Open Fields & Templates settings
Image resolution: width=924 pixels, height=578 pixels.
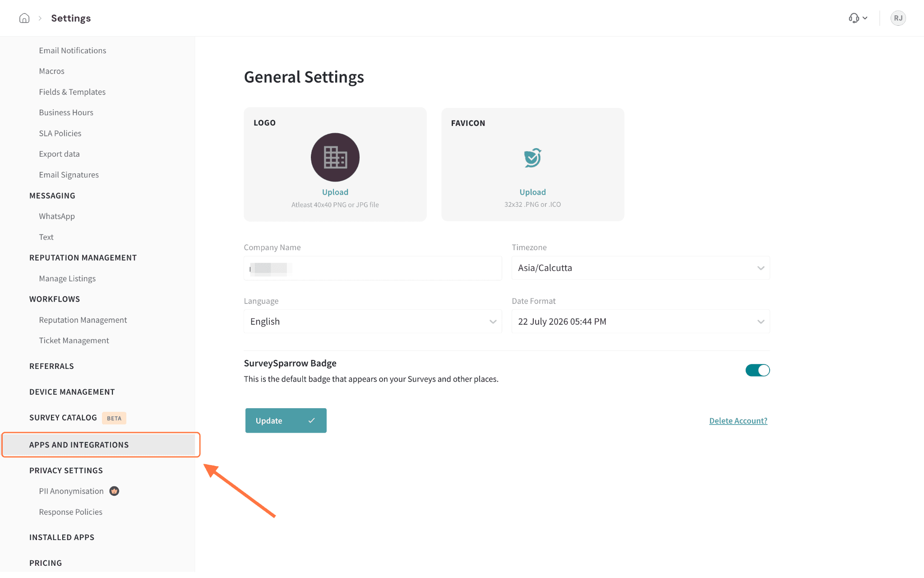tap(72, 92)
